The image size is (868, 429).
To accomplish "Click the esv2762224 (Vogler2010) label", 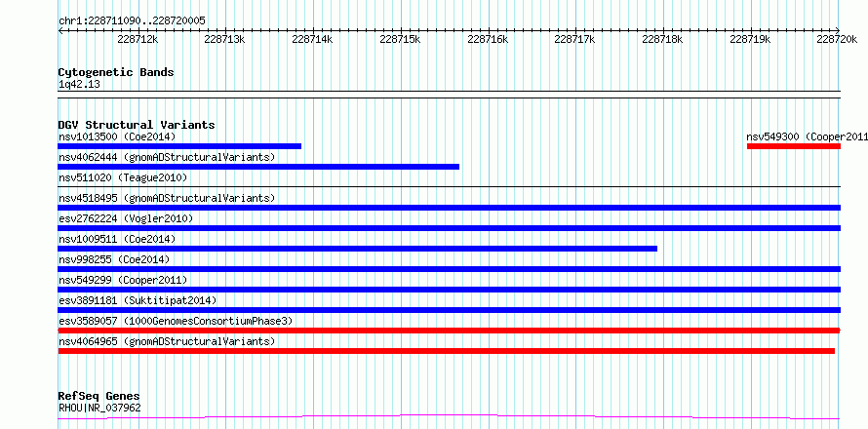I will point(126,218).
